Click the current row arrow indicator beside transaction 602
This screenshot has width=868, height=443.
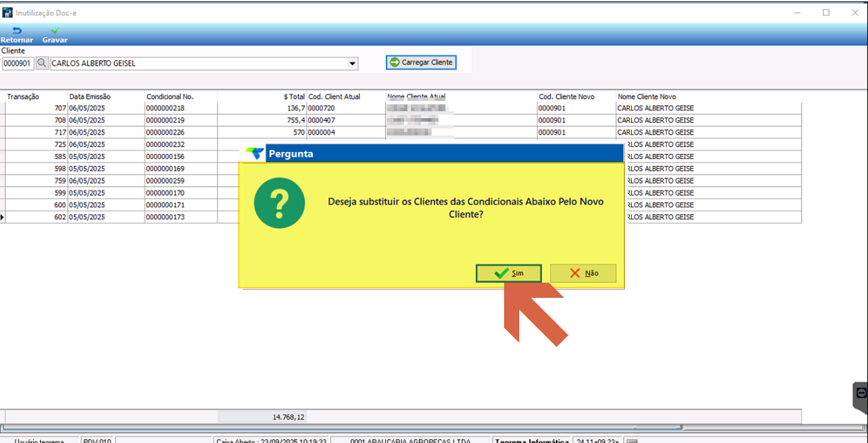pos(2,218)
